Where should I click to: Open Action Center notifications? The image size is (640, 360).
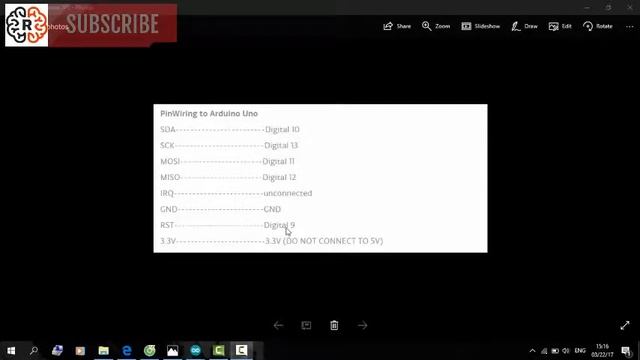pos(626,351)
